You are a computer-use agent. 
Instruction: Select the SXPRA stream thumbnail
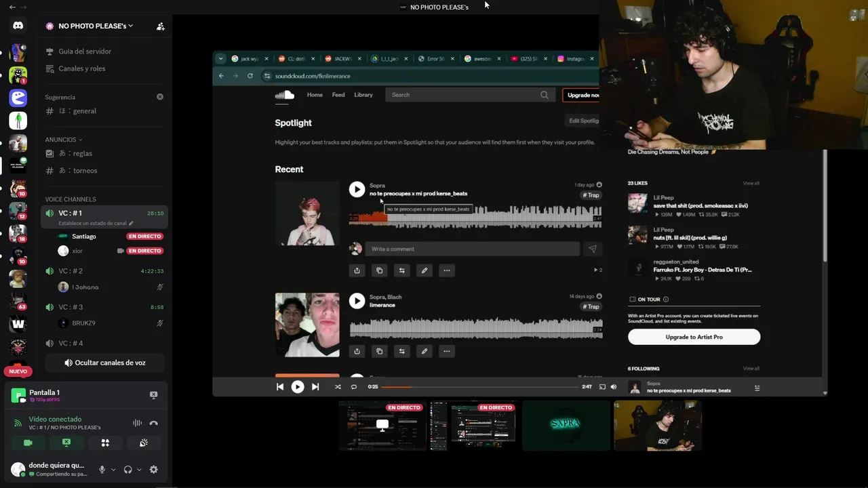click(x=566, y=426)
